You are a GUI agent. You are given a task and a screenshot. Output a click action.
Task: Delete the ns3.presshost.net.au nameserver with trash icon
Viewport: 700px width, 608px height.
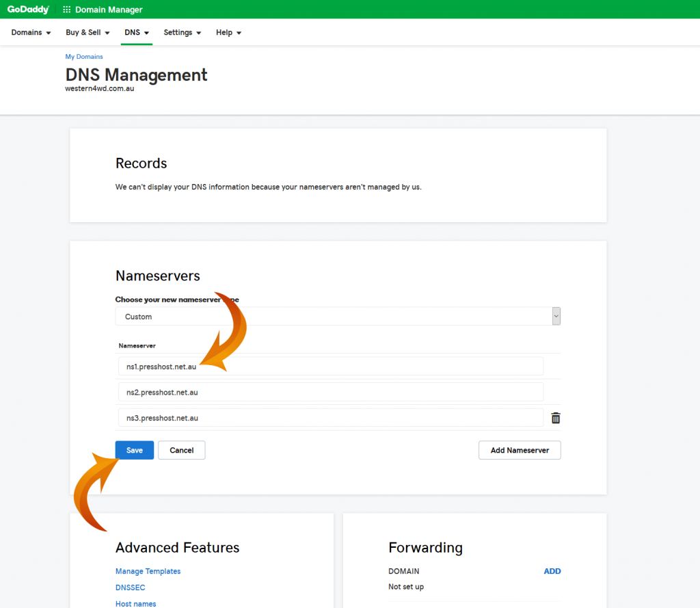pos(555,418)
